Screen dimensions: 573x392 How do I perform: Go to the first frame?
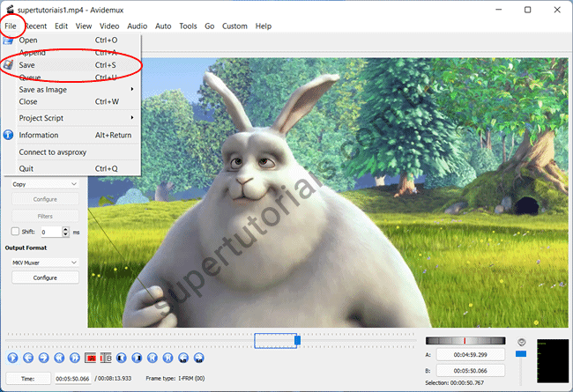coord(153,359)
